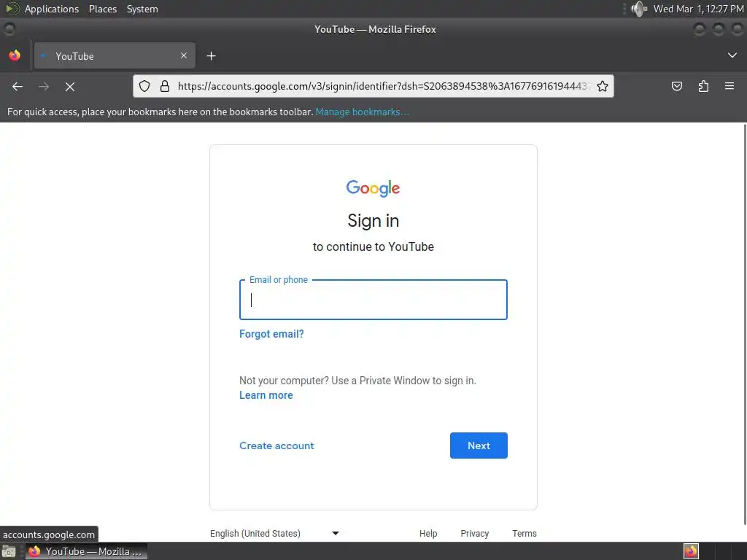Click the clock showing Wed Mar 1
Image resolution: width=747 pixels, height=560 pixels.
698,9
